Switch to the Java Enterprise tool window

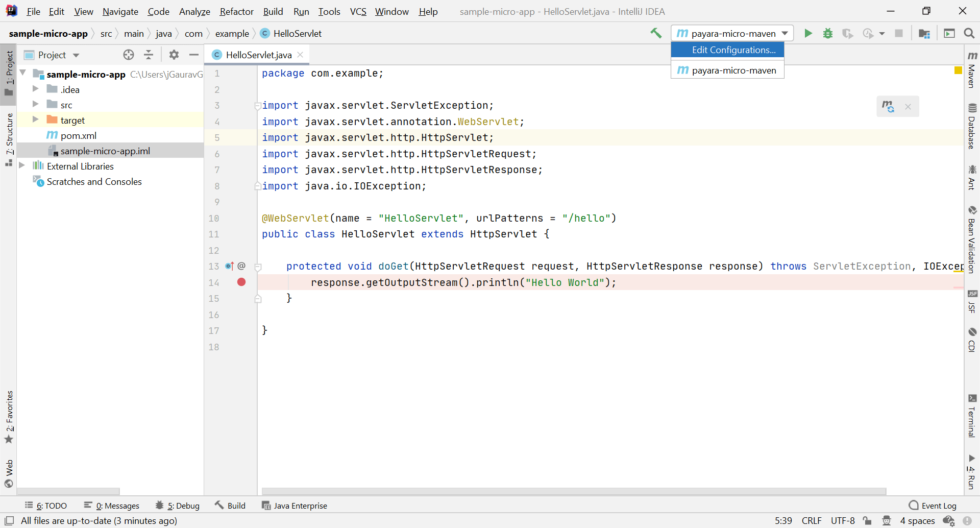[300, 506]
